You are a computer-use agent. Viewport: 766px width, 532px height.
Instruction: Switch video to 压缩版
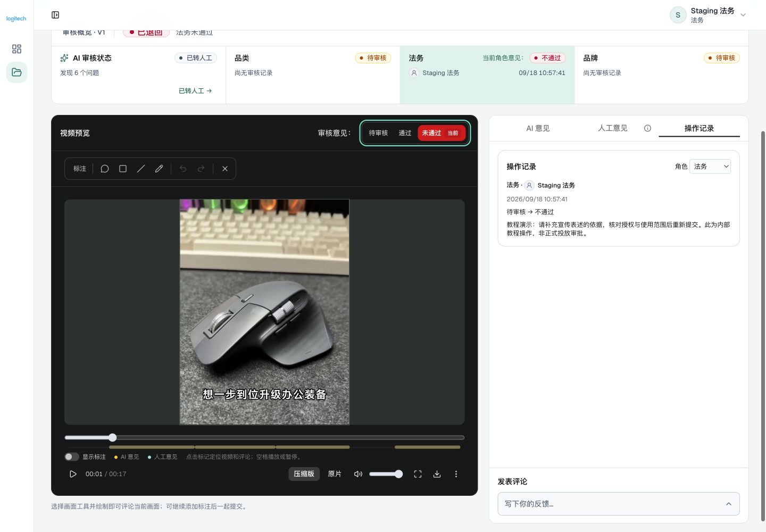[304, 474]
